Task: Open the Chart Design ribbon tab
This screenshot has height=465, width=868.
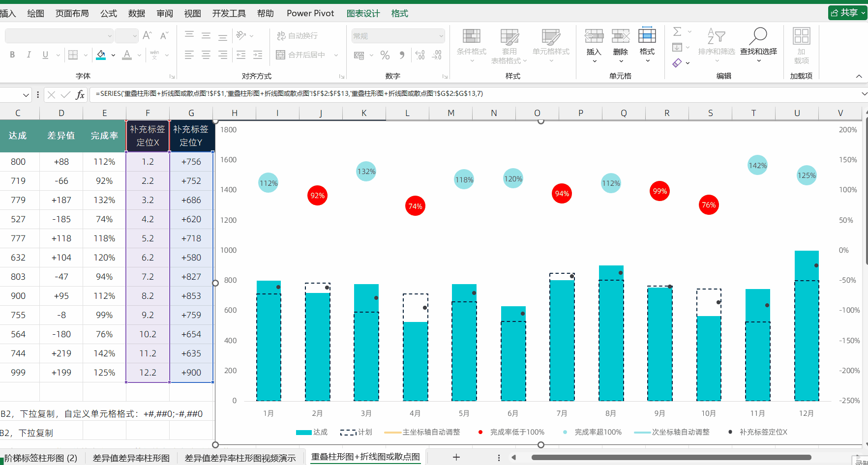Action: (363, 13)
